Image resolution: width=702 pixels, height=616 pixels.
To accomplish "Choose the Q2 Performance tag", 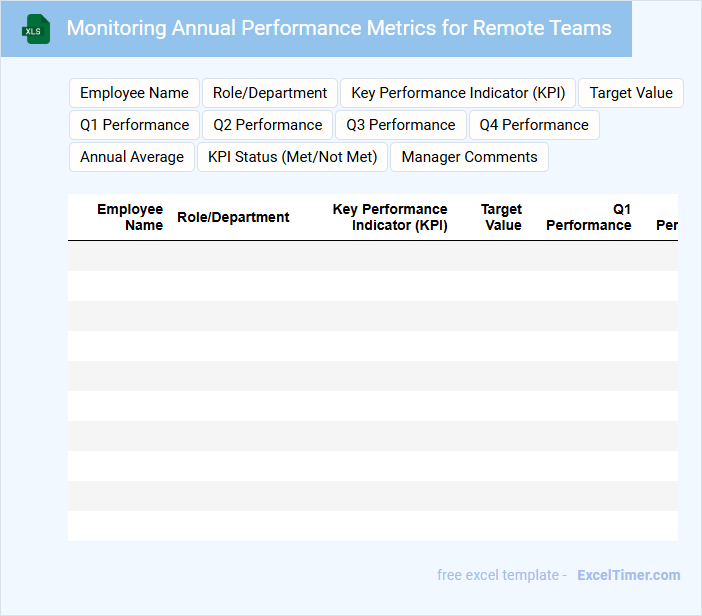I will point(268,125).
